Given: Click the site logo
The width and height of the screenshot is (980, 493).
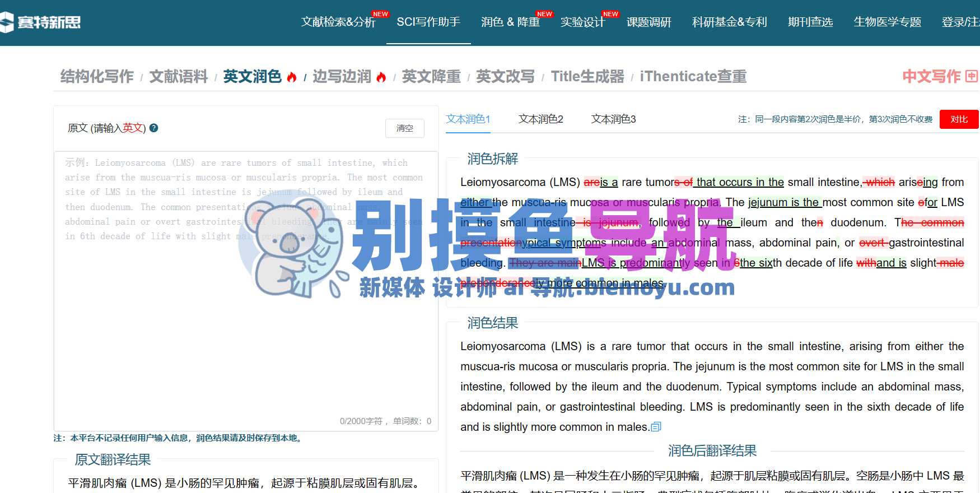Looking at the screenshot, I should point(40,22).
